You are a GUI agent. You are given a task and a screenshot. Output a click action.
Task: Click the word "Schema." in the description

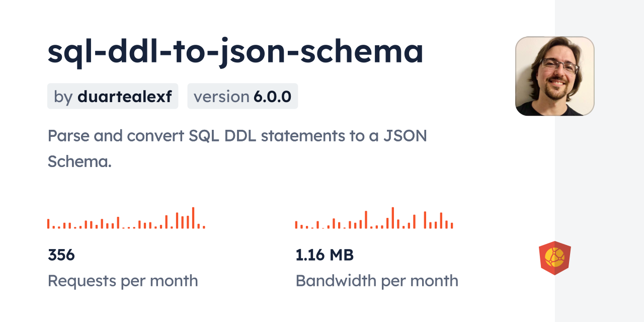click(79, 161)
